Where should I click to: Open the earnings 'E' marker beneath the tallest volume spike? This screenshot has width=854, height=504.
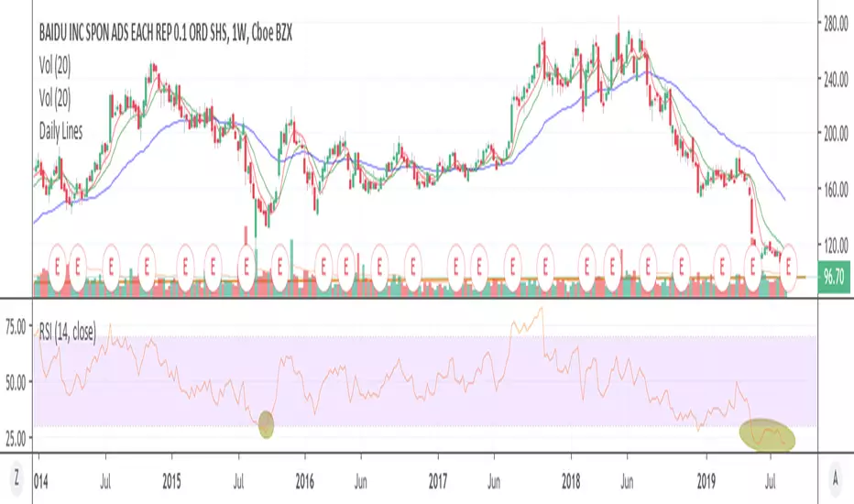point(246,267)
